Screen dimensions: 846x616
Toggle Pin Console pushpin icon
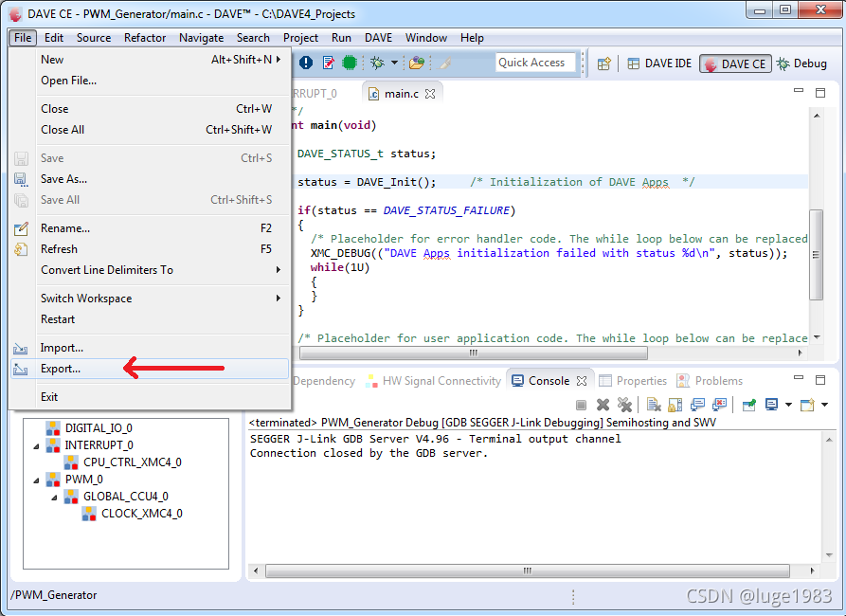(x=748, y=405)
